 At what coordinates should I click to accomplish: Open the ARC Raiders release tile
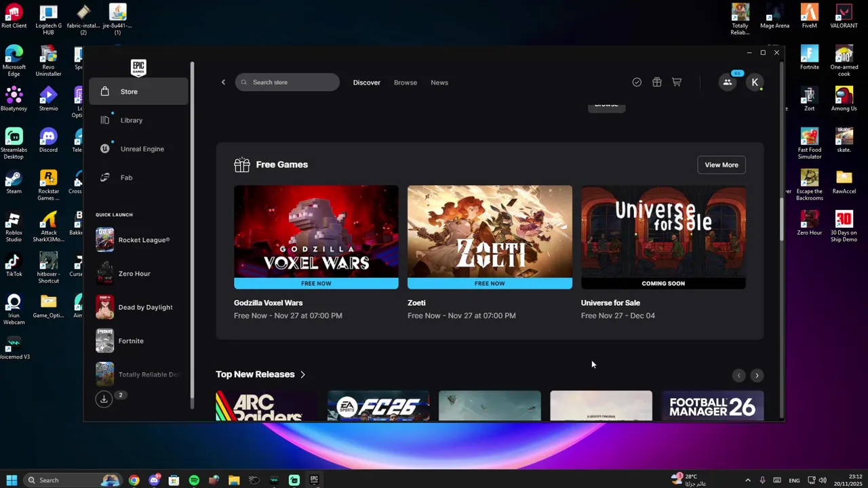[x=267, y=406]
